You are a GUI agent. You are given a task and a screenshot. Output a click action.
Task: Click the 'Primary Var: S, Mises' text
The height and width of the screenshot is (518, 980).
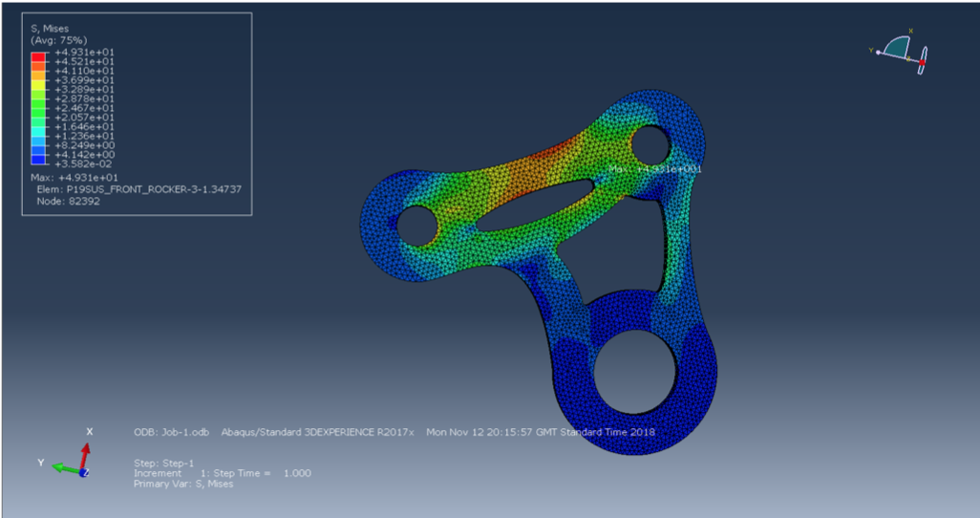pyautogui.click(x=182, y=484)
